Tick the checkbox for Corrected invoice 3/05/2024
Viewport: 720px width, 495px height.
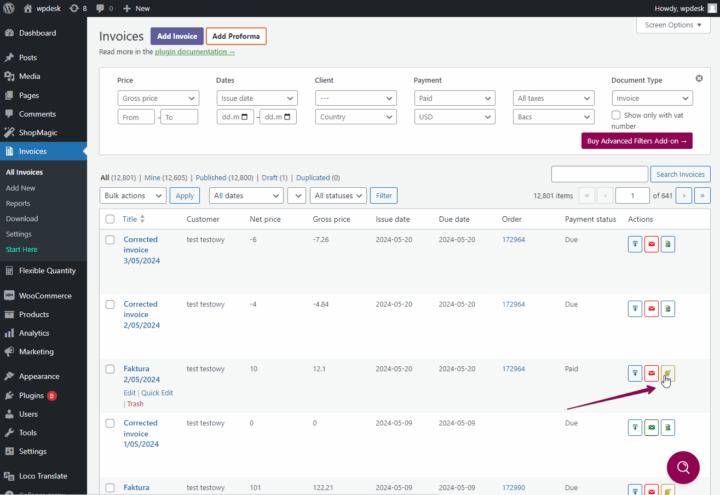[110, 240]
